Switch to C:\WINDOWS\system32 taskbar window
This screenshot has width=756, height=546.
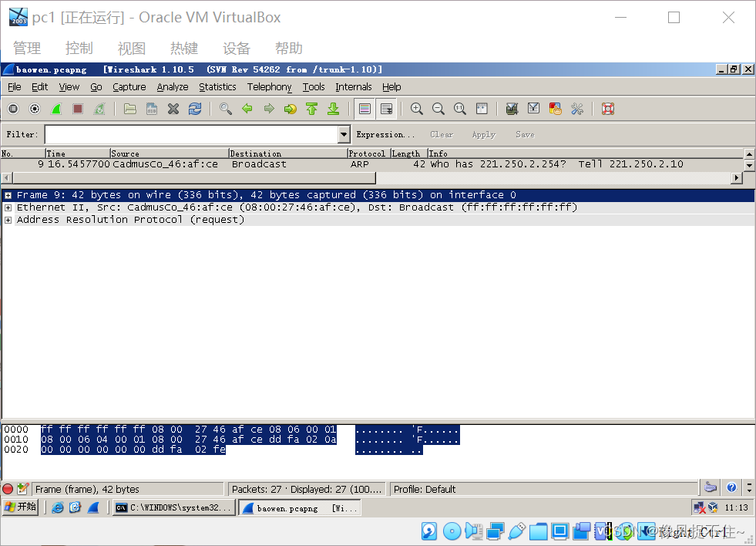(x=174, y=507)
